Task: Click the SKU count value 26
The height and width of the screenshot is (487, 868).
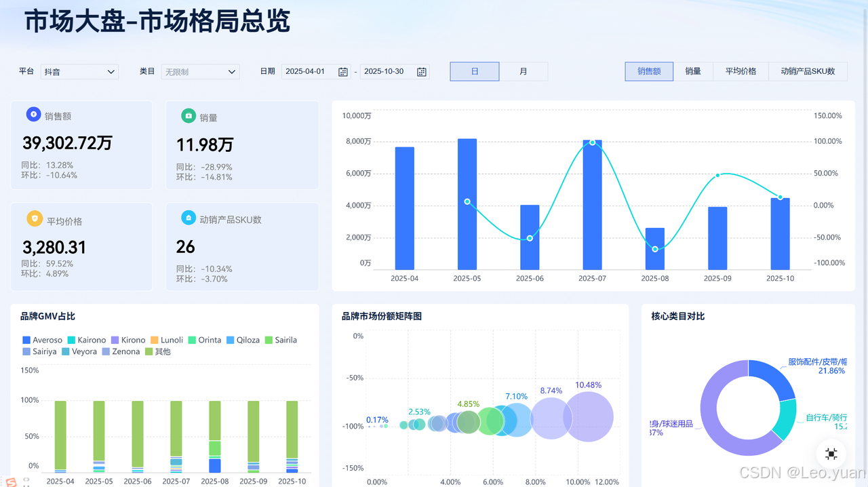Action: pos(185,246)
